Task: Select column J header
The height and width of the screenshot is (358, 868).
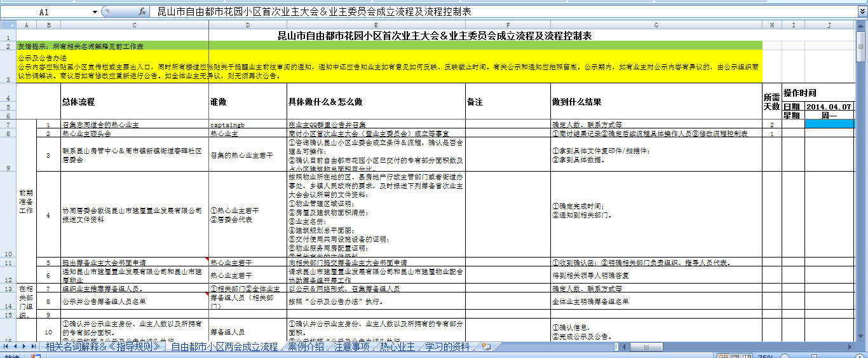Action: pos(829,25)
